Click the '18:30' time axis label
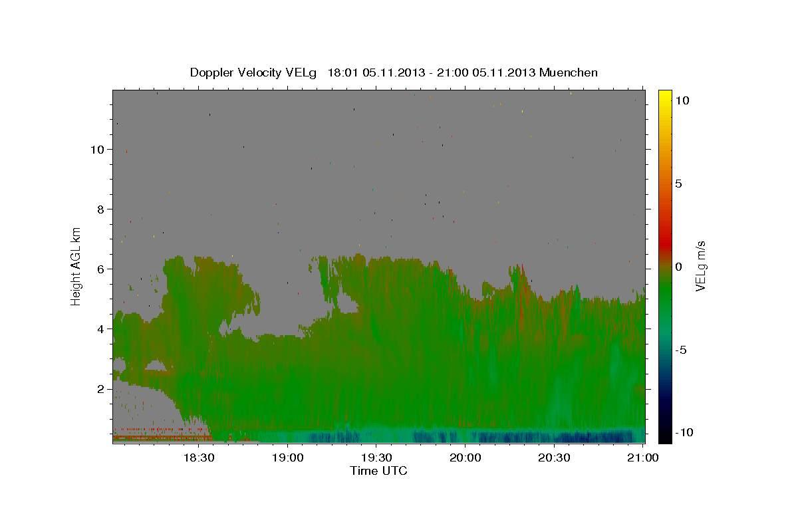This screenshot has height=532, width=798. (x=198, y=458)
